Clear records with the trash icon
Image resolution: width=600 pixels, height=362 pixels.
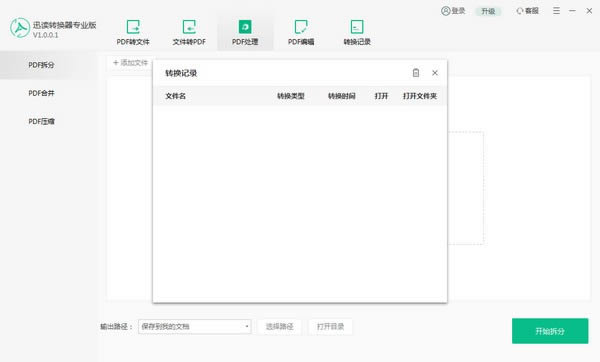tap(416, 73)
